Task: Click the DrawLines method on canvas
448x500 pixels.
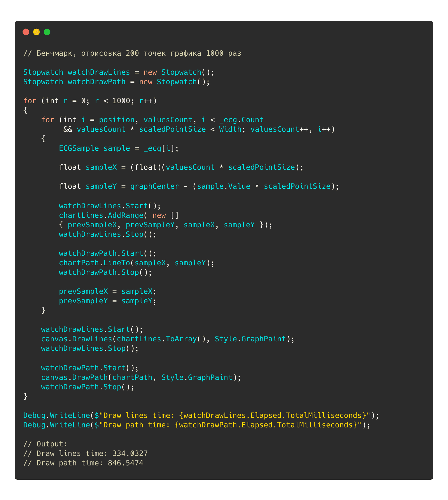Action: (x=92, y=339)
